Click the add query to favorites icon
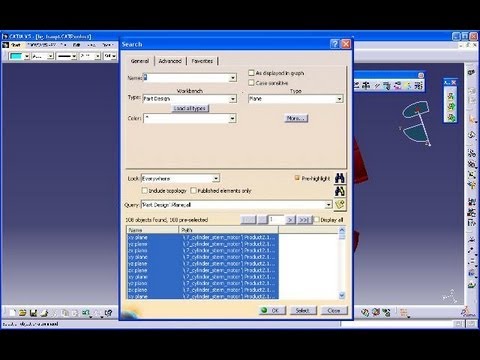480x360 pixels. (x=340, y=204)
